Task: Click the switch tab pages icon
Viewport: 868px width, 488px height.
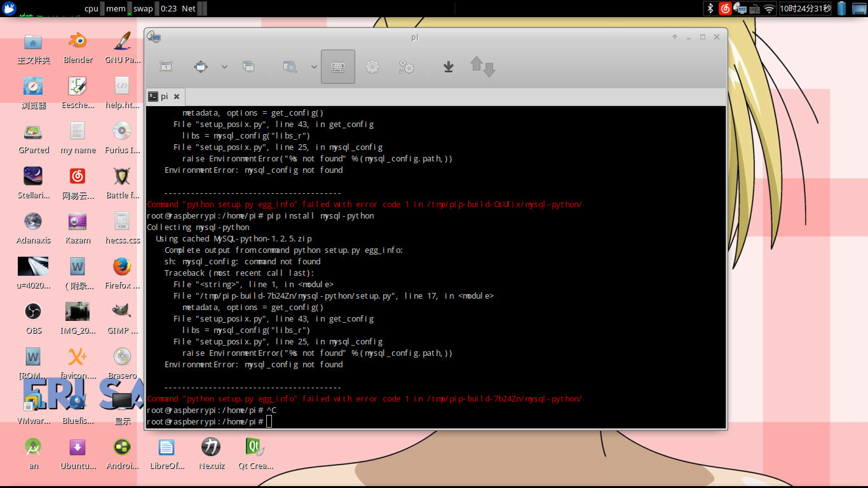Action: pyautogui.click(x=248, y=67)
